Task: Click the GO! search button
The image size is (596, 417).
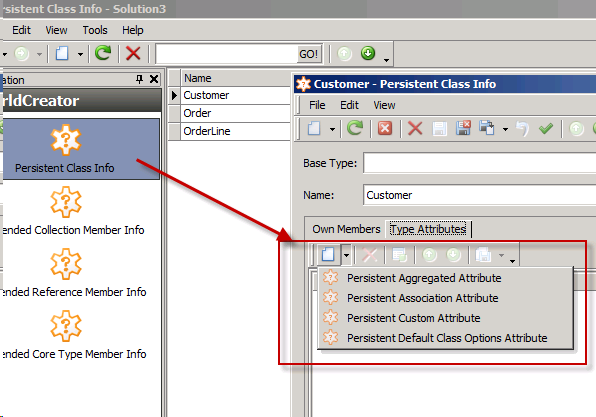Action: [308, 54]
